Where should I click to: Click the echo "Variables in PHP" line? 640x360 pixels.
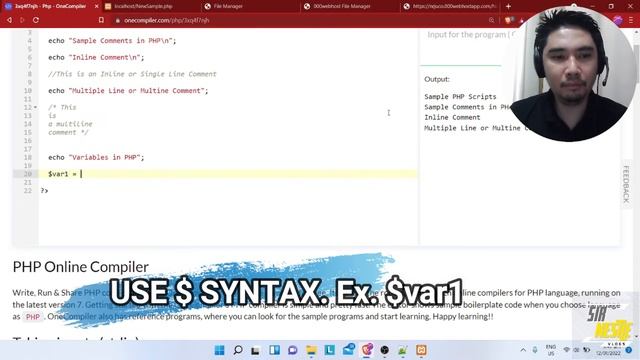coord(96,157)
